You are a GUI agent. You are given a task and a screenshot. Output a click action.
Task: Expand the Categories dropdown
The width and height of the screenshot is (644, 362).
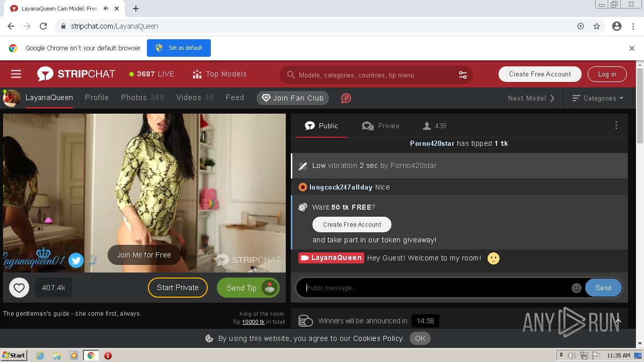598,98
